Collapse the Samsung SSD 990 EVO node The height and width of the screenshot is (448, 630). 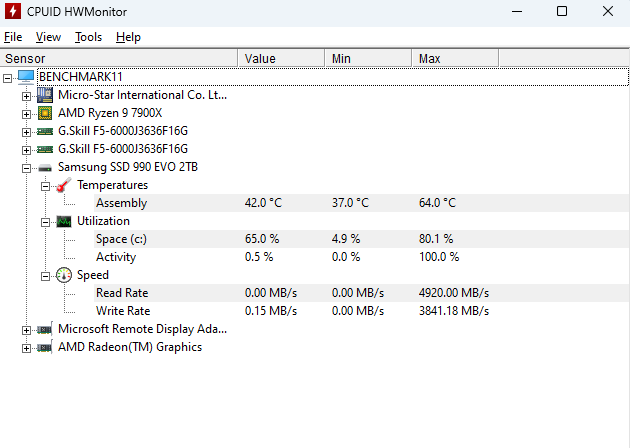click(27, 167)
